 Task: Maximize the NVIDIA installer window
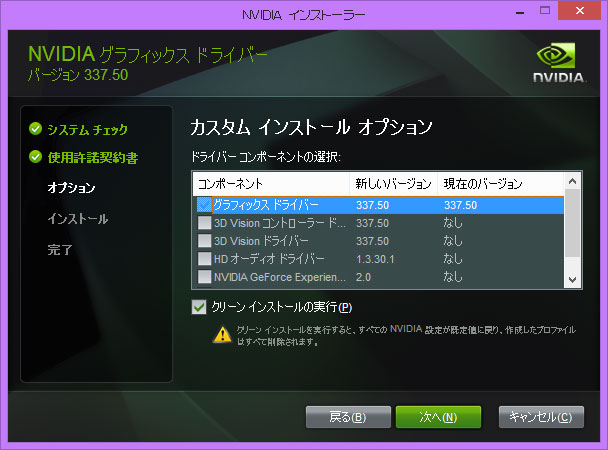click(545, 10)
